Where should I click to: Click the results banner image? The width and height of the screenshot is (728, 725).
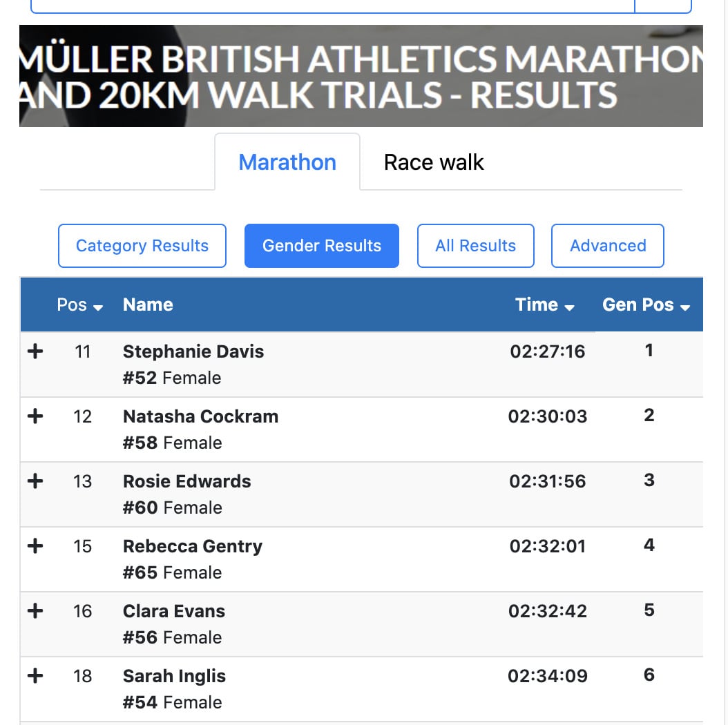(x=361, y=76)
